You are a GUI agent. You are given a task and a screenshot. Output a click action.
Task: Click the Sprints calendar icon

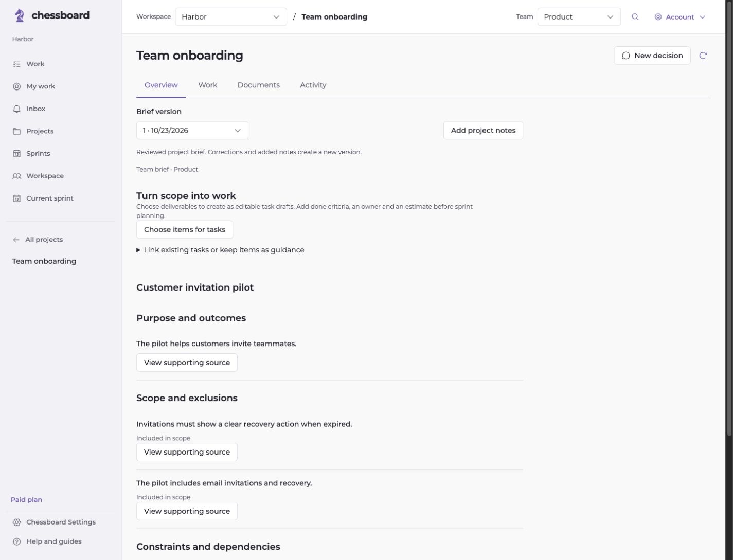pyautogui.click(x=16, y=153)
